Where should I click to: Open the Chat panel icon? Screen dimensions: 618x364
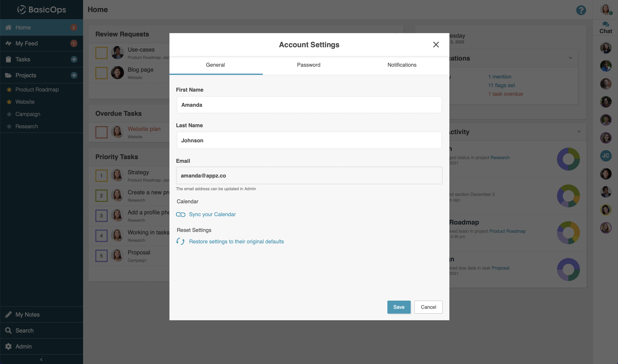click(x=606, y=24)
